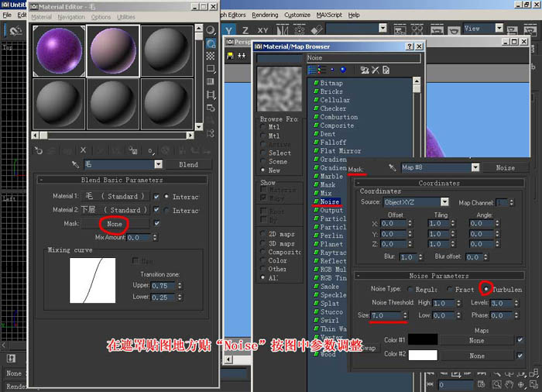542x392 pixels.
Task: Click the Get Material icon
Action: [39, 150]
